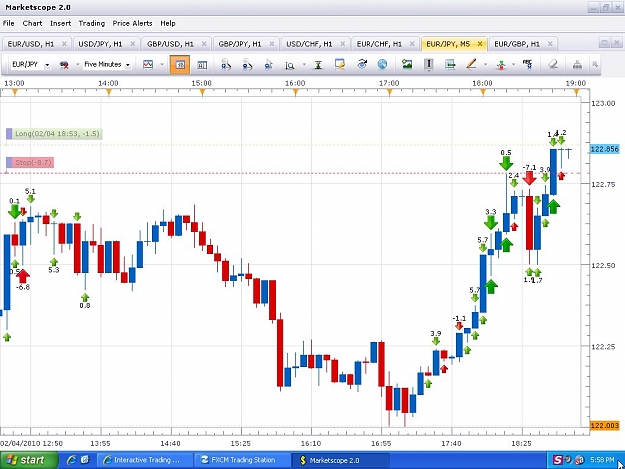Click the chart note pencil icon
Viewport: 625px width, 469px height.
point(340,64)
